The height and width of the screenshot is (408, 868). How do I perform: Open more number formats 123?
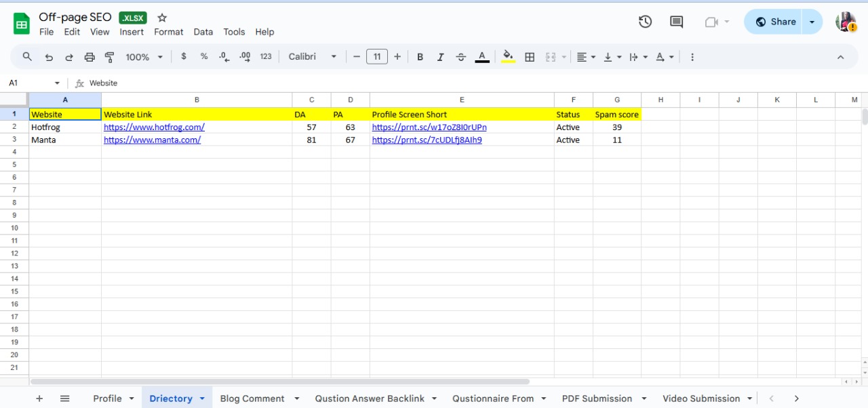tap(266, 57)
